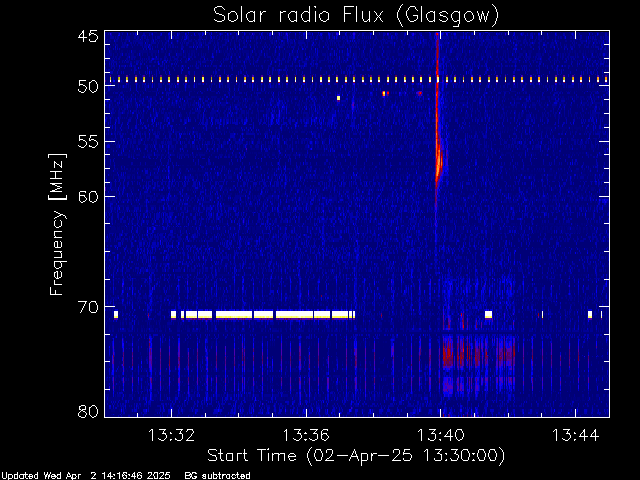Click the 'Start Time (02-Apr-25 13:30:00)' label

(356, 456)
